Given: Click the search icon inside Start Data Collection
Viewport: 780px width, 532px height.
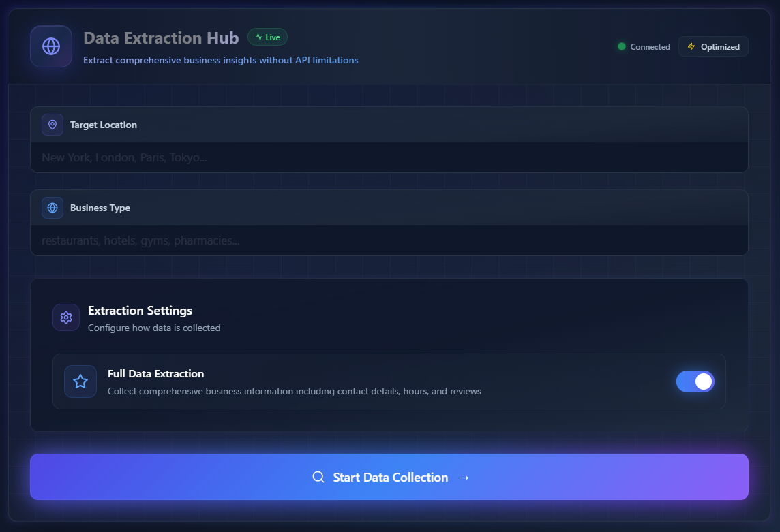Looking at the screenshot, I should pos(318,478).
